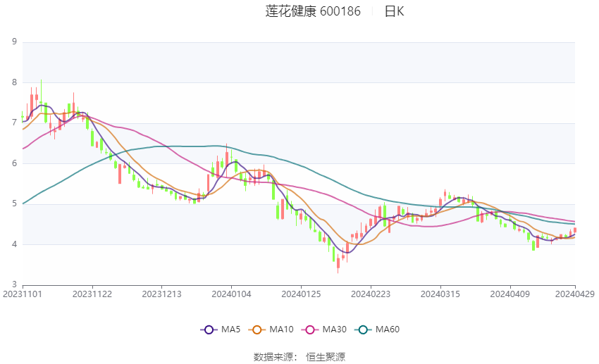This screenshot has height=364, width=599.
Task: Click the data source text 恒生聚源
Action: coord(326,357)
